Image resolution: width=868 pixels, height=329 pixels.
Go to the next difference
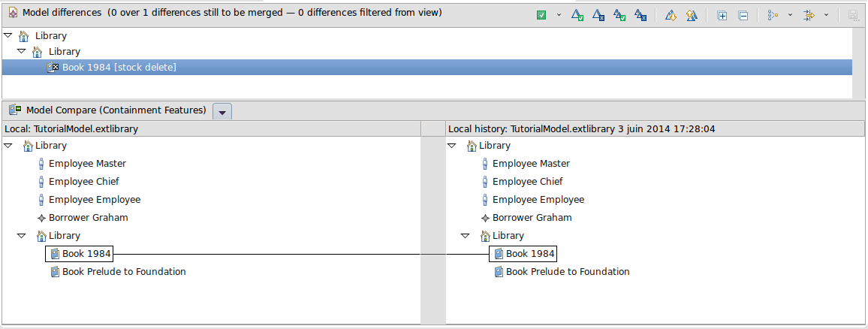click(671, 15)
